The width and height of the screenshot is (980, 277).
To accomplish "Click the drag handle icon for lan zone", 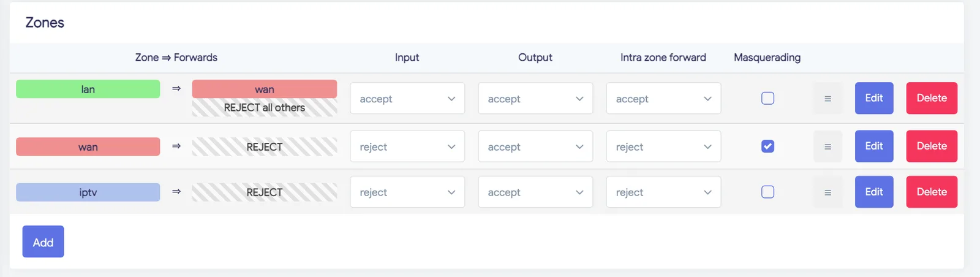I will coord(827,98).
